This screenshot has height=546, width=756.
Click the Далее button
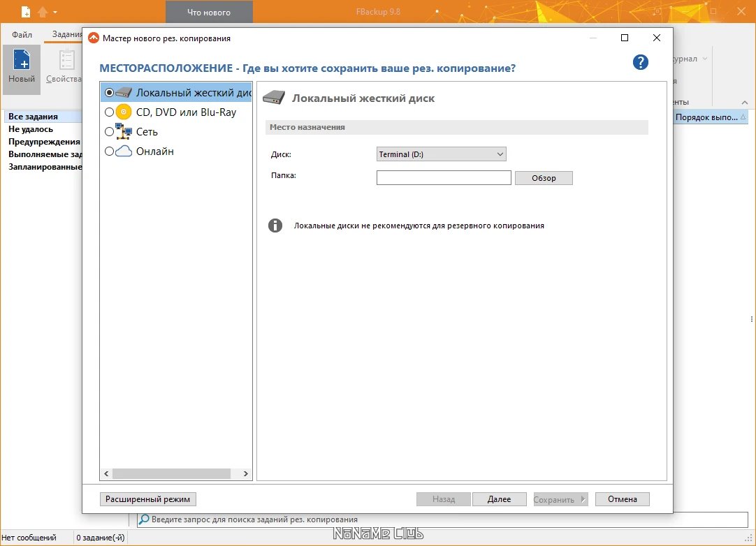point(499,499)
